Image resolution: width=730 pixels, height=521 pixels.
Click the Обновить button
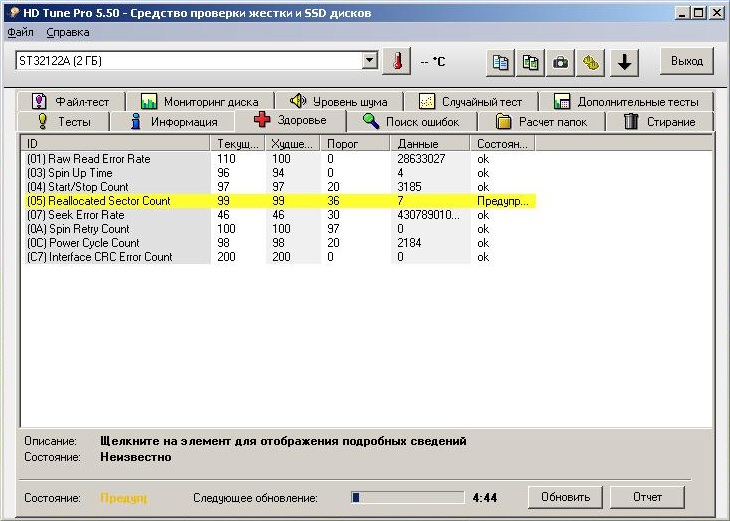[565, 497]
